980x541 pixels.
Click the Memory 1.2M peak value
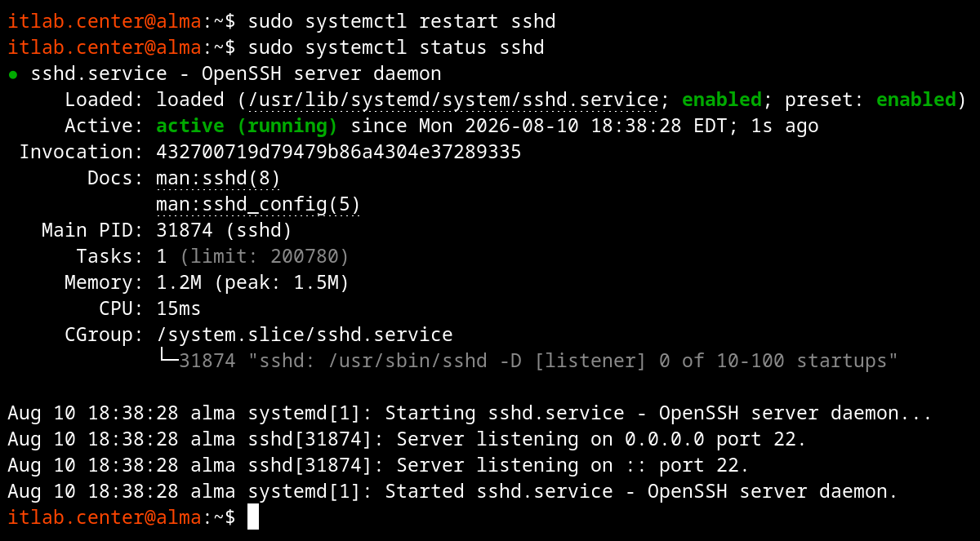point(252,282)
